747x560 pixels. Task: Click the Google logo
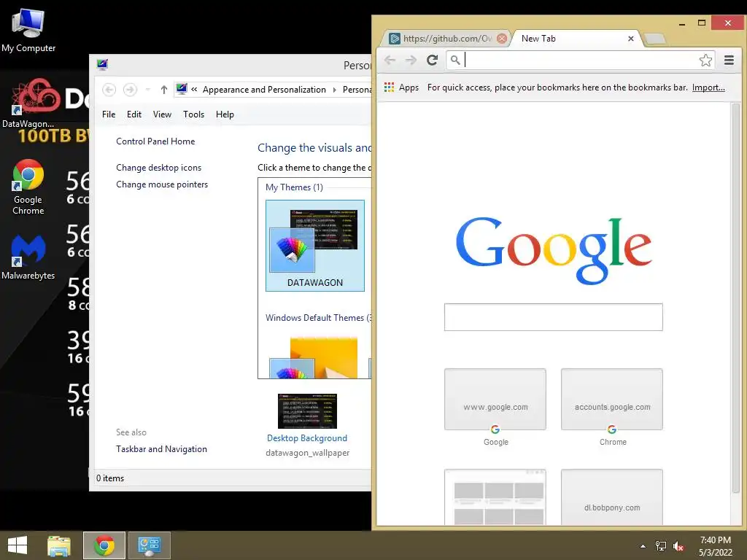pyautogui.click(x=554, y=251)
